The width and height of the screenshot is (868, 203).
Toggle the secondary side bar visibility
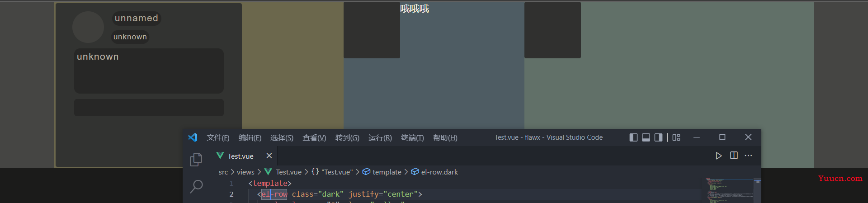click(658, 137)
